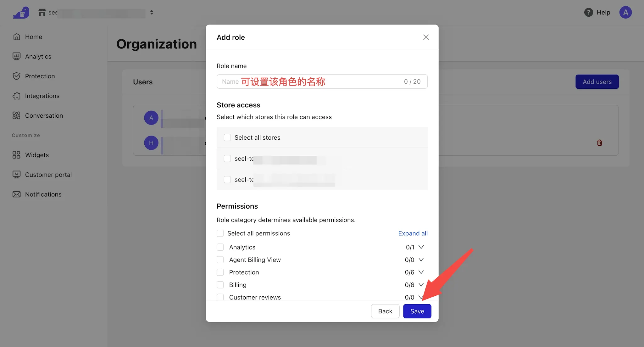Click the Protection shield icon

(17, 76)
